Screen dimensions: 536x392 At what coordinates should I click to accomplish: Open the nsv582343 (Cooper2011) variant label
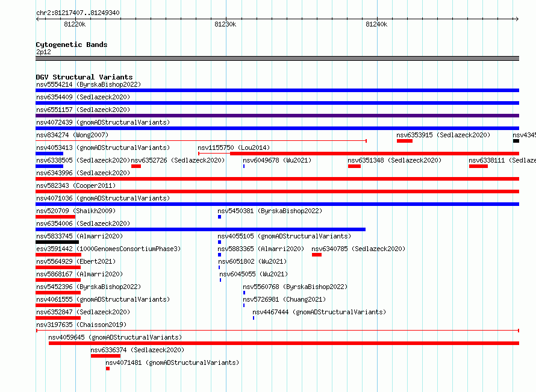tap(76, 185)
